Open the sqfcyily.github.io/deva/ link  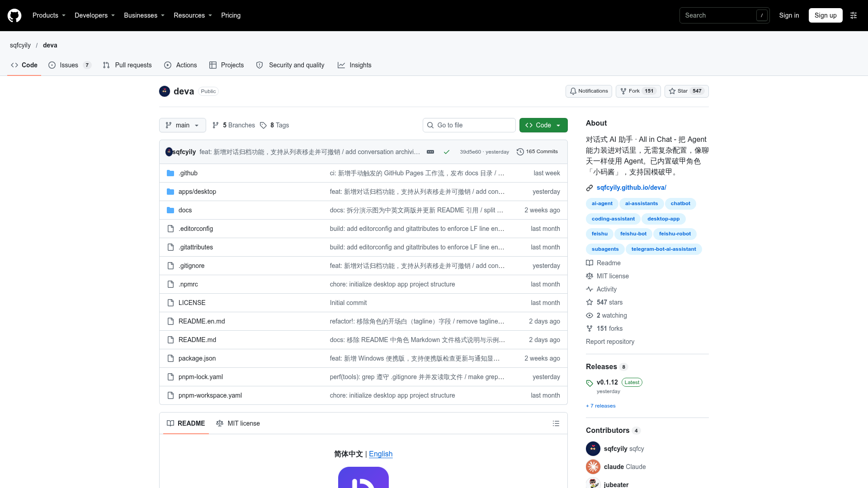631,188
